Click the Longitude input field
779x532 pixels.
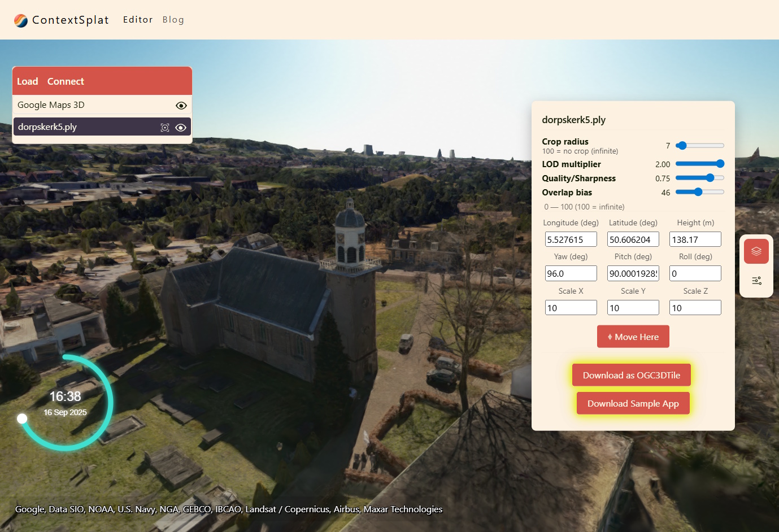coord(571,239)
